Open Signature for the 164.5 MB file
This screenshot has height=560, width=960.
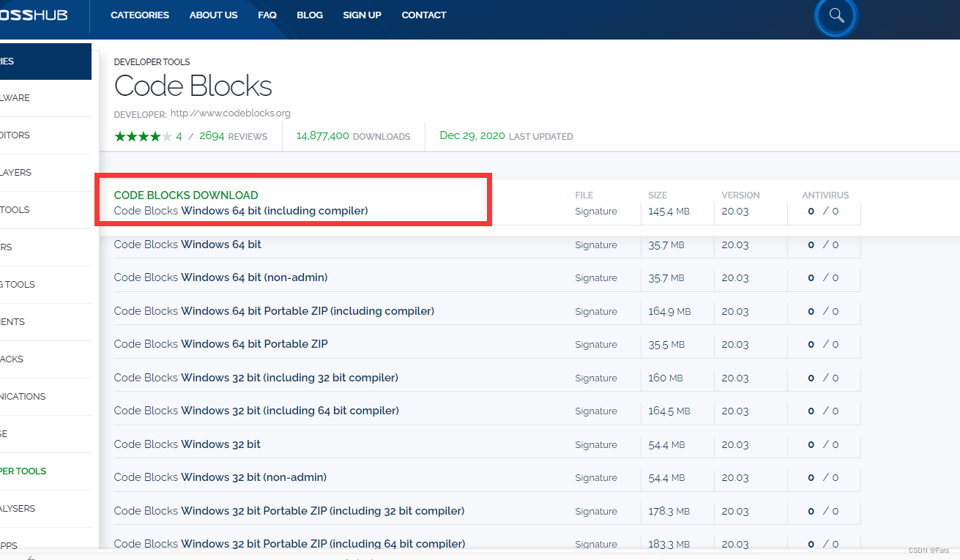pos(596,411)
